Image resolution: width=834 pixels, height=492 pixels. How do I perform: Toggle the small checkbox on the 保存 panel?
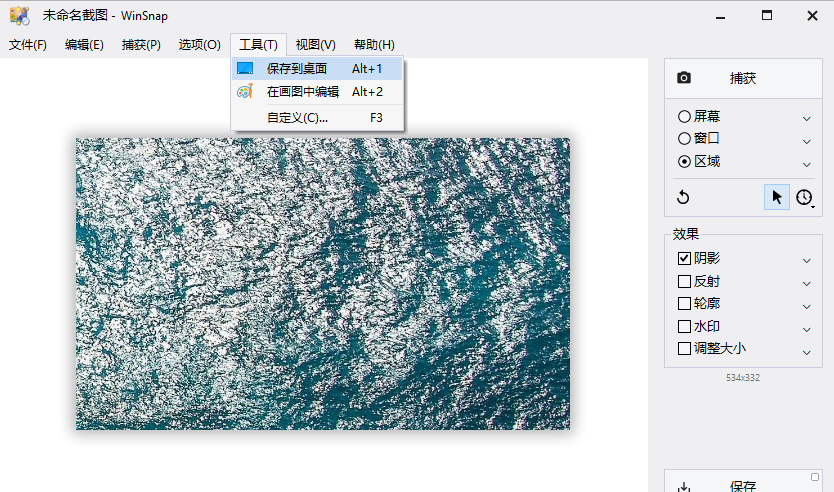click(x=815, y=477)
